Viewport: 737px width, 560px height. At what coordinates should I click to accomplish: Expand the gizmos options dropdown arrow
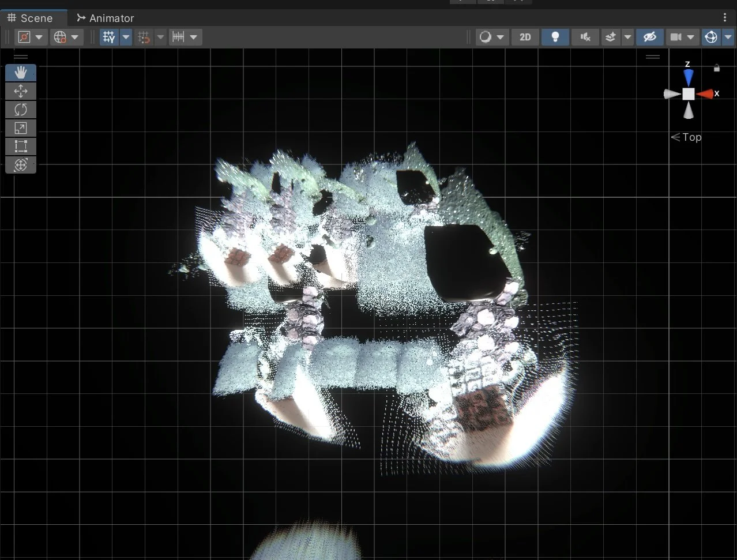pos(728,37)
